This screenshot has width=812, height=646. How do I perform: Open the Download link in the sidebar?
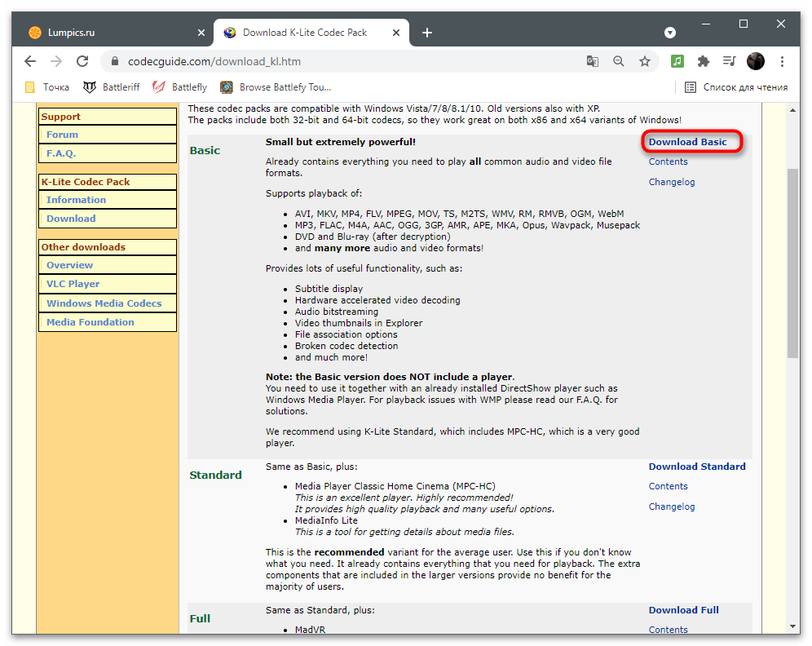tap(71, 219)
